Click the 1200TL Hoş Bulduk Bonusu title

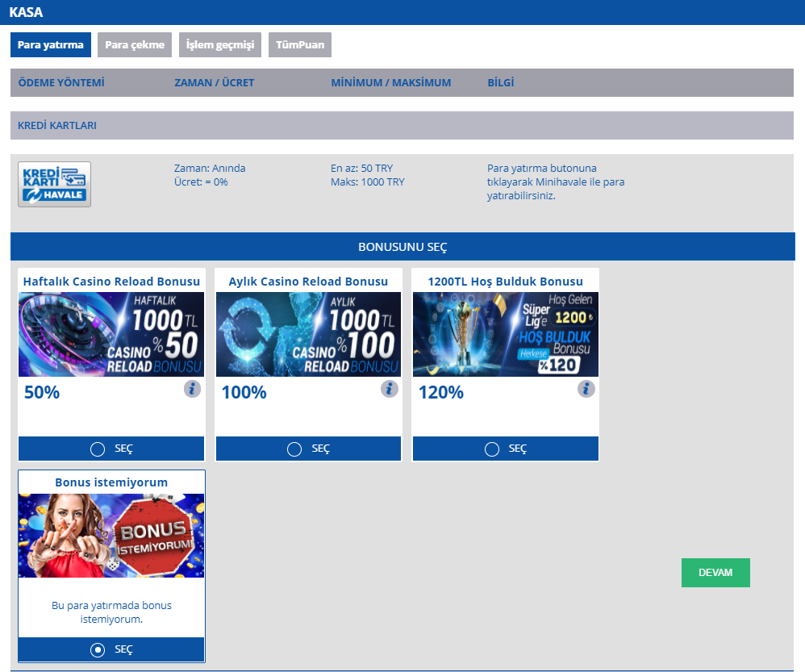click(x=506, y=282)
